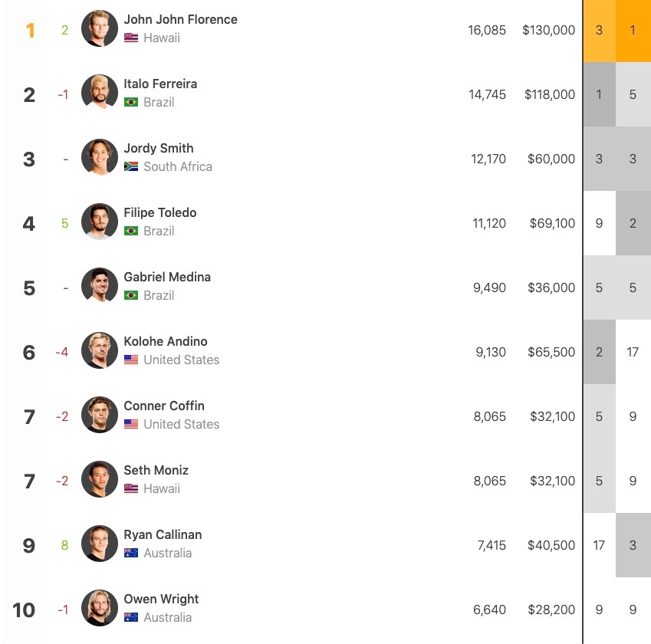
Task: Click Filipe Toledo's name link
Action: point(160,212)
